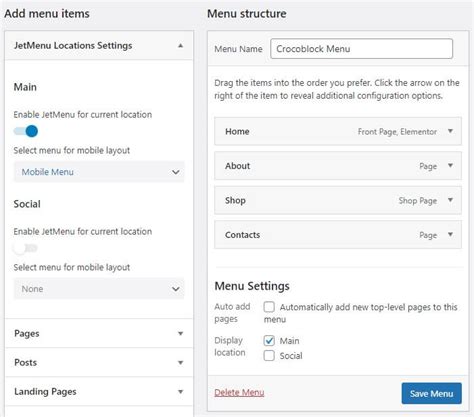Screen dimensions: 474x417
Task: Click the Delete Menu link
Action: [239, 393]
